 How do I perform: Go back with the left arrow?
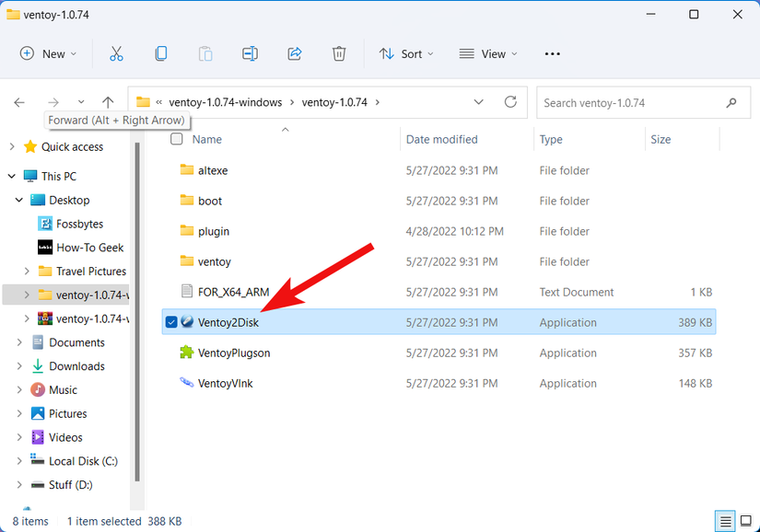19,102
